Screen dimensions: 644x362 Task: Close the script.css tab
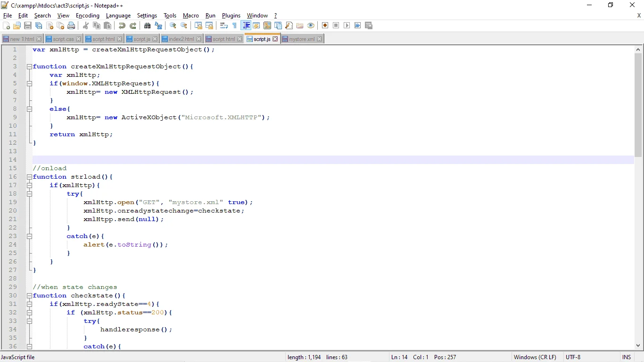click(x=78, y=39)
